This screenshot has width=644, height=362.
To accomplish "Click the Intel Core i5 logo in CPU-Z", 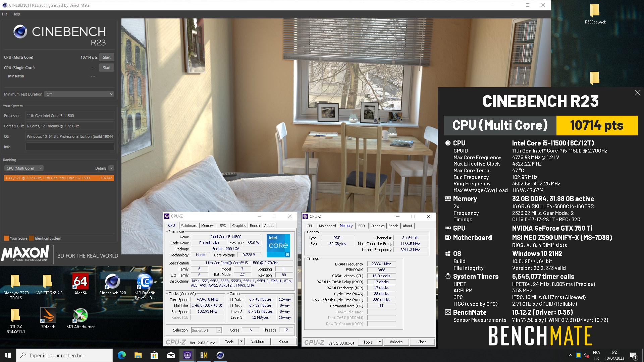I will coord(278,246).
